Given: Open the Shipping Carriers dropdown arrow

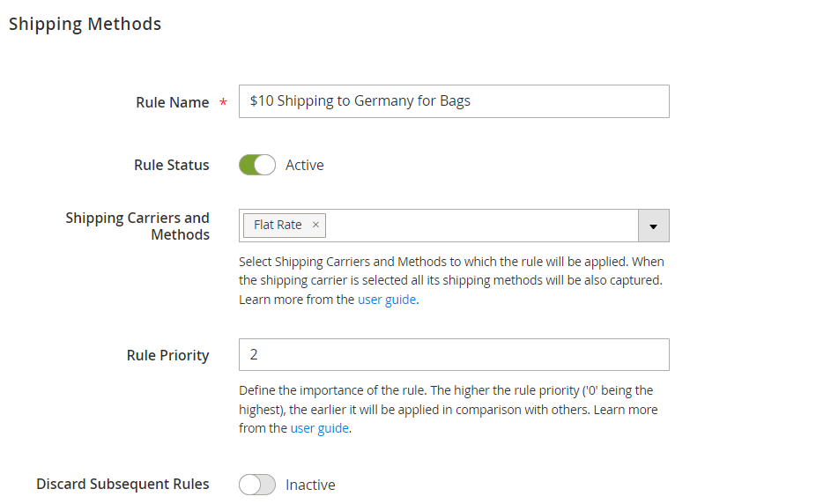Looking at the screenshot, I should (653, 226).
